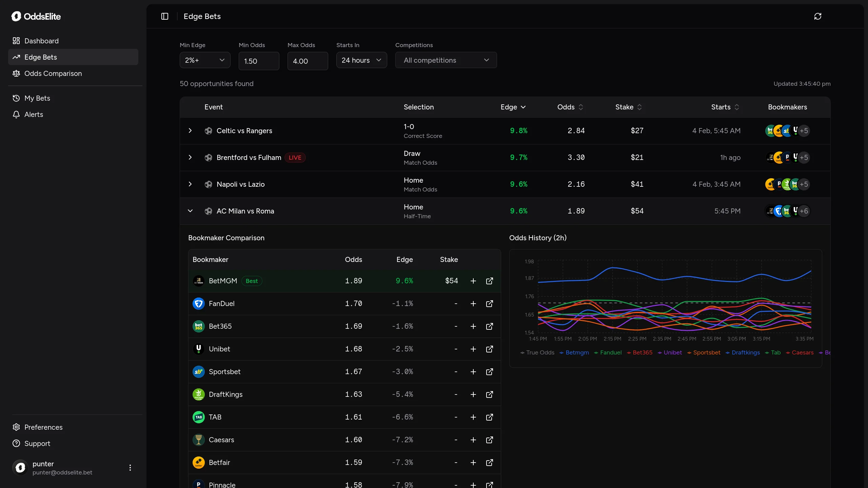Toggle the sidebar panel icon

click(x=165, y=16)
